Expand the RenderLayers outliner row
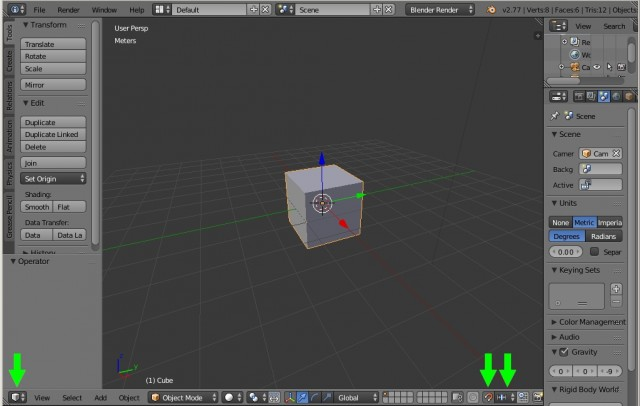This screenshot has width=640, height=406. tap(564, 42)
